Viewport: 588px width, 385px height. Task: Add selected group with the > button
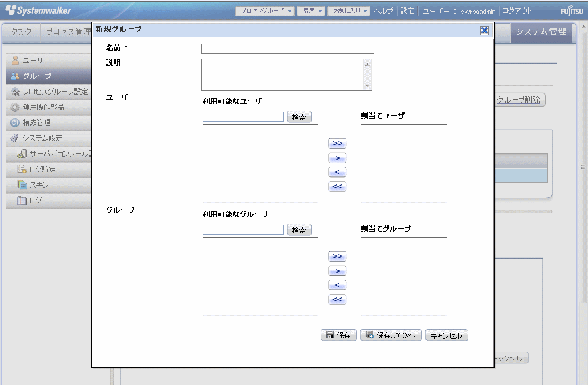337,271
